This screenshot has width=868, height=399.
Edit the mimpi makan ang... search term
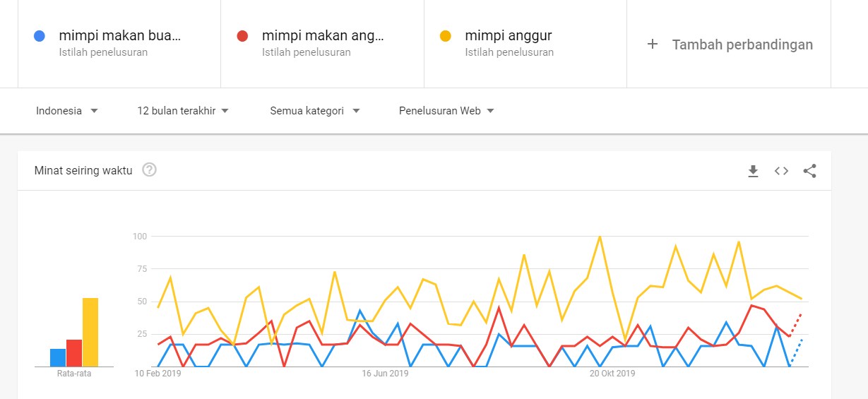click(323, 35)
